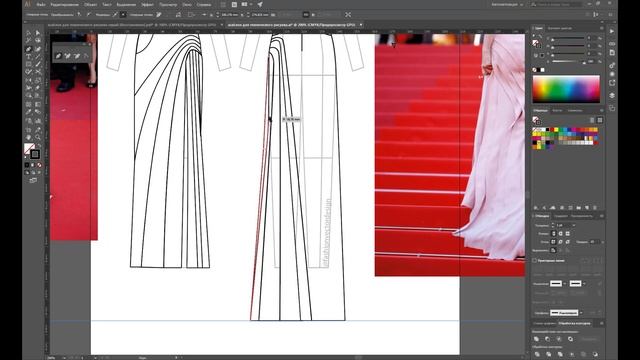This screenshot has height=360, width=640.
Task: Change screen mode icon below toolbar
Action: pyautogui.click(x=33, y=180)
